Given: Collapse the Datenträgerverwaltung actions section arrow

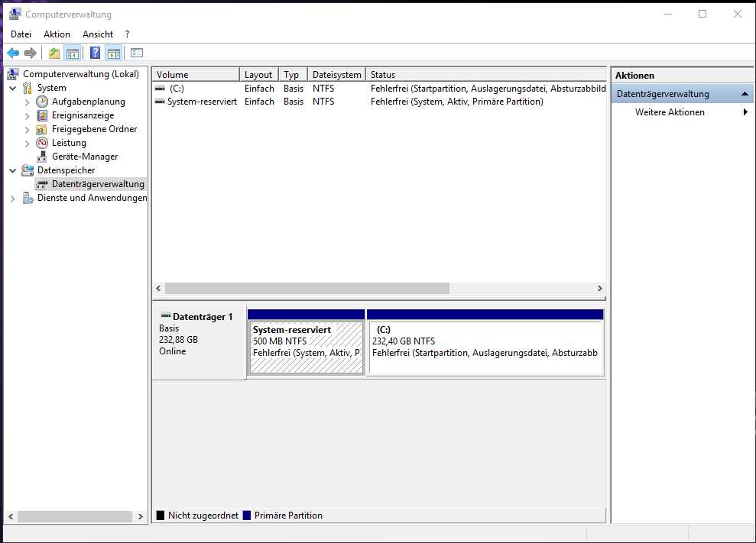Looking at the screenshot, I should pos(745,94).
